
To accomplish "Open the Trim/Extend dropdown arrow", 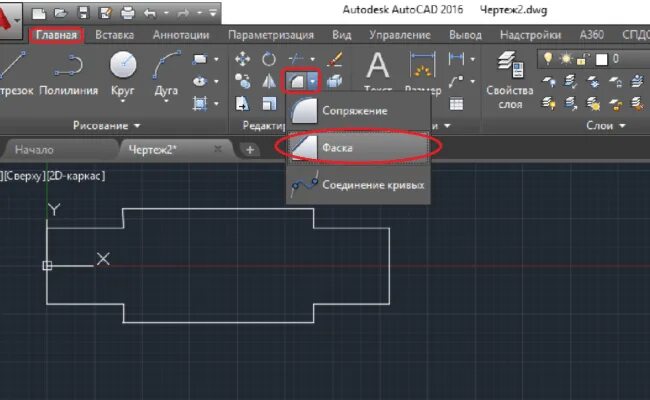I will [313, 59].
